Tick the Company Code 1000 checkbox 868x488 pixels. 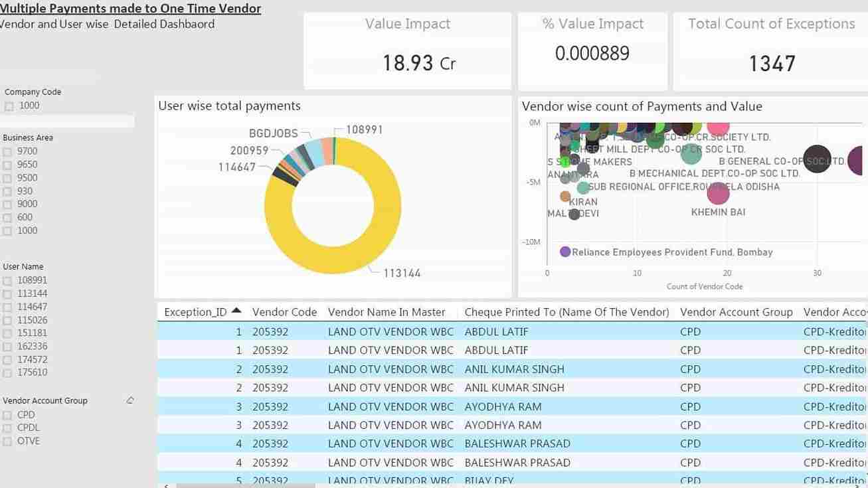9,106
